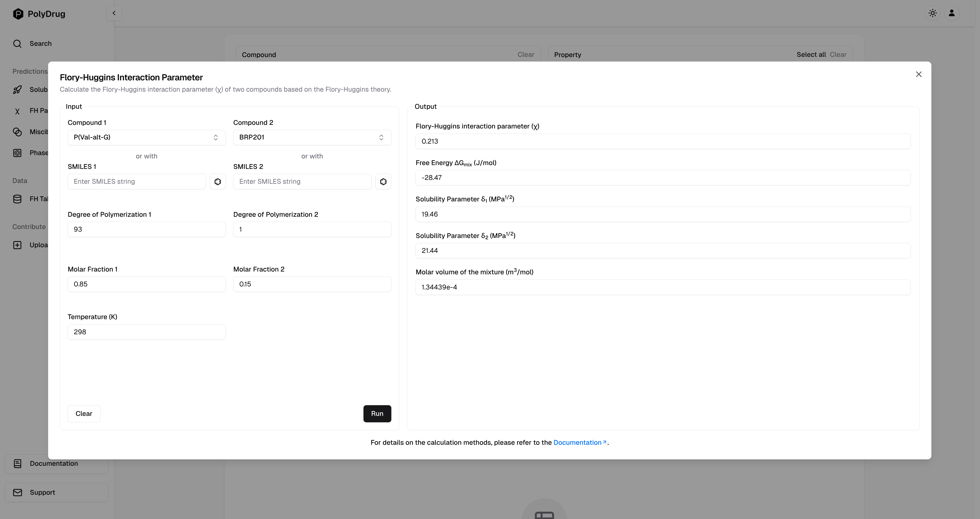Focus the Degree of Polymerization 1 field

coord(146,229)
